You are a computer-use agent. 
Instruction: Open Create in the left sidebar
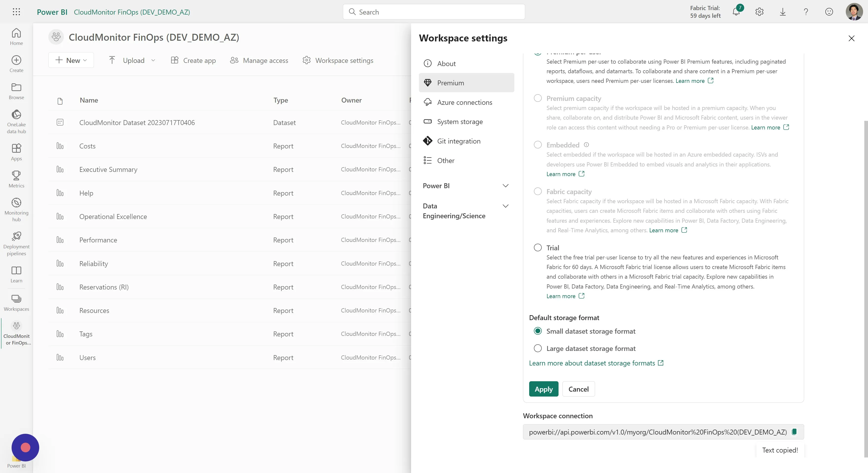coord(16,64)
